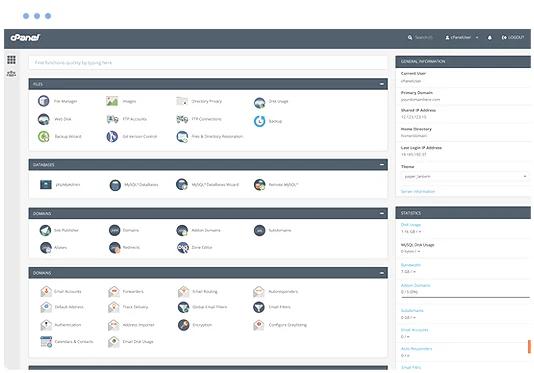Open the Forwarders icon
Image resolution: width=534 pixels, height=373 pixels.
click(114, 291)
